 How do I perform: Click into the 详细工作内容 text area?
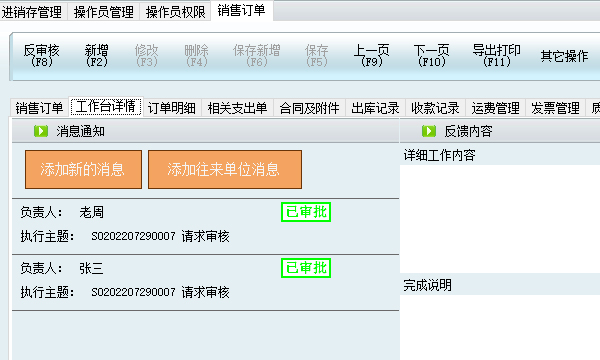click(x=500, y=219)
